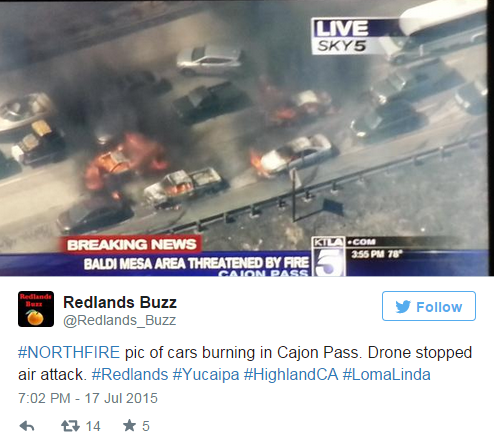Image resolution: width=494 pixels, height=446 pixels.
Task: Open the Redlands Buzz orange avatar
Action: [x=36, y=309]
